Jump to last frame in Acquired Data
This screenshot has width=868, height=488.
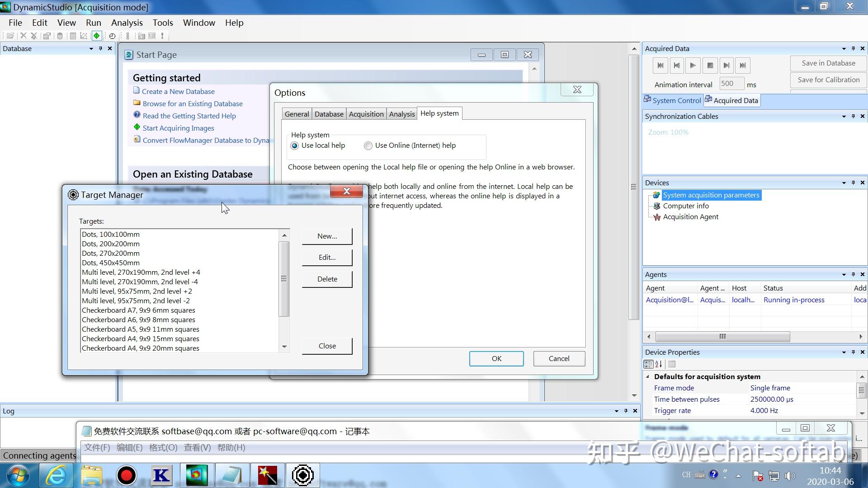point(743,66)
